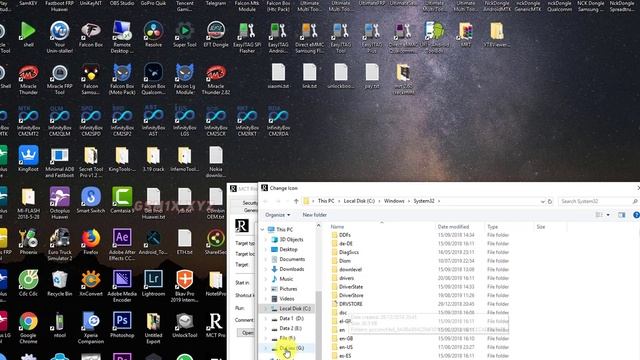Open the Organize dropdown menu
The width and height of the screenshot is (640, 360).
(x=278, y=215)
